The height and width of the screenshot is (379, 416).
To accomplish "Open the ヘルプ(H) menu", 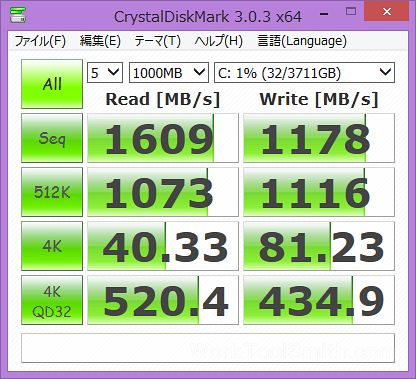I will (219, 41).
